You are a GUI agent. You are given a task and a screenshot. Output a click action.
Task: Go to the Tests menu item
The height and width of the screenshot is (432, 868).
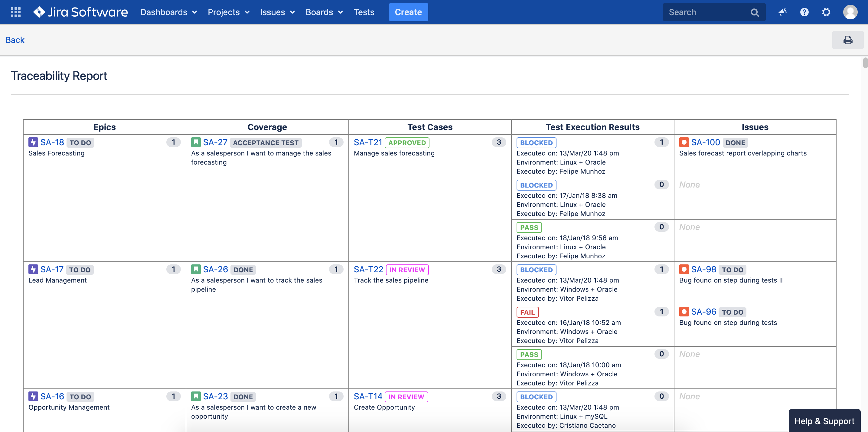coord(364,12)
